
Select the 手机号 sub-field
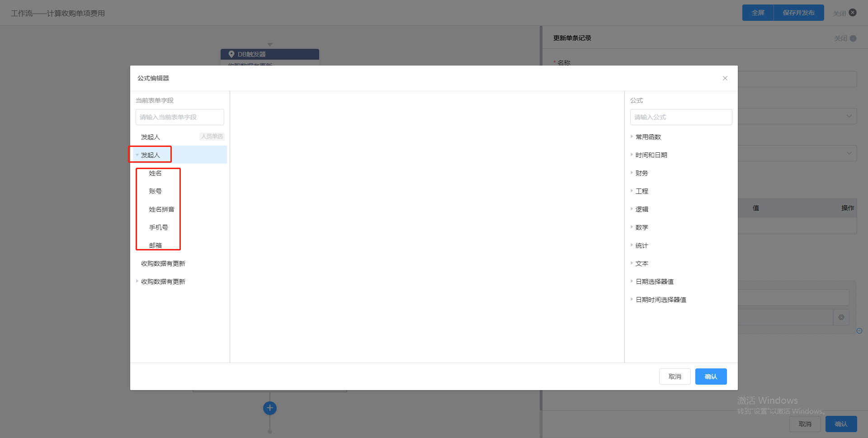(x=158, y=227)
